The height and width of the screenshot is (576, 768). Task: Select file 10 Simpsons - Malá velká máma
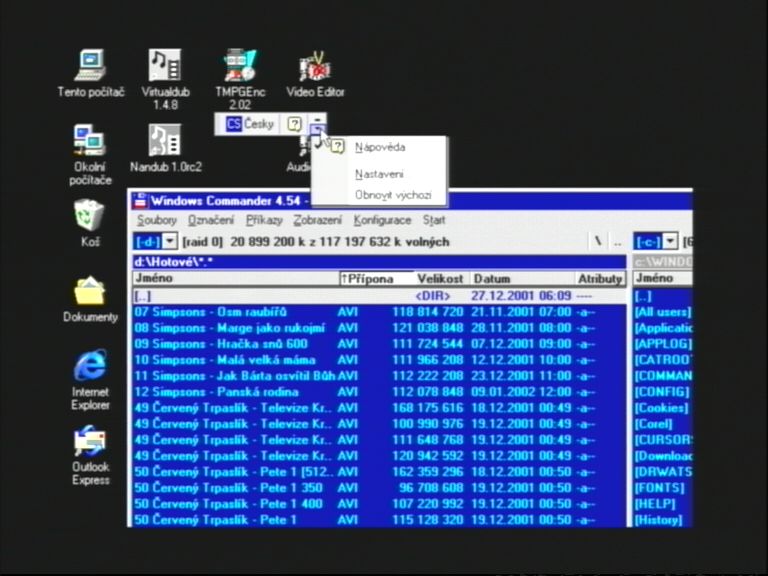coord(379,360)
